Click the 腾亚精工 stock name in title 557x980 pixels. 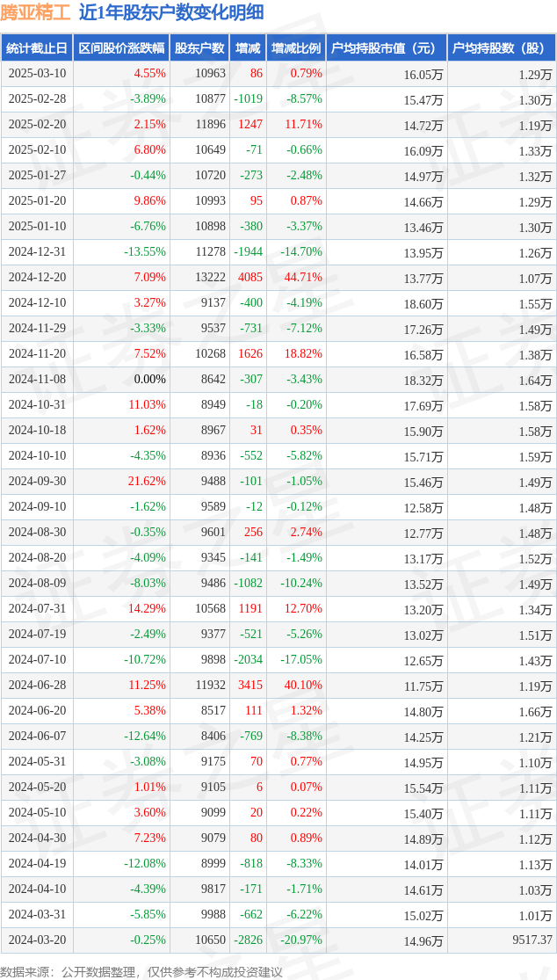tap(35, 12)
